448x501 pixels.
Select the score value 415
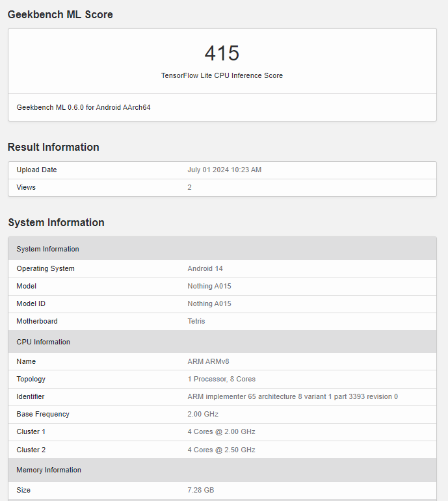click(222, 53)
